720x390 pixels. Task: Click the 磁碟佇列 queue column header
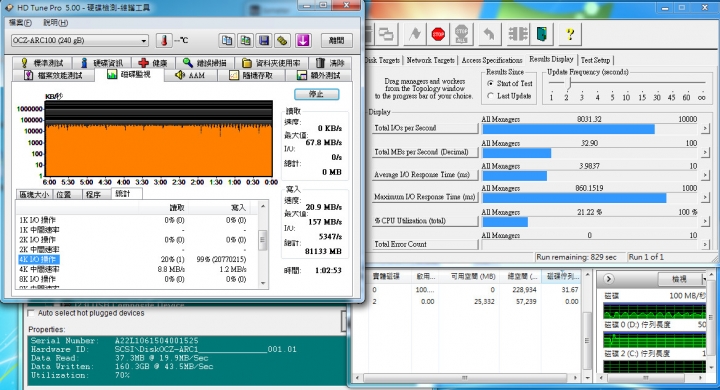[562, 276]
